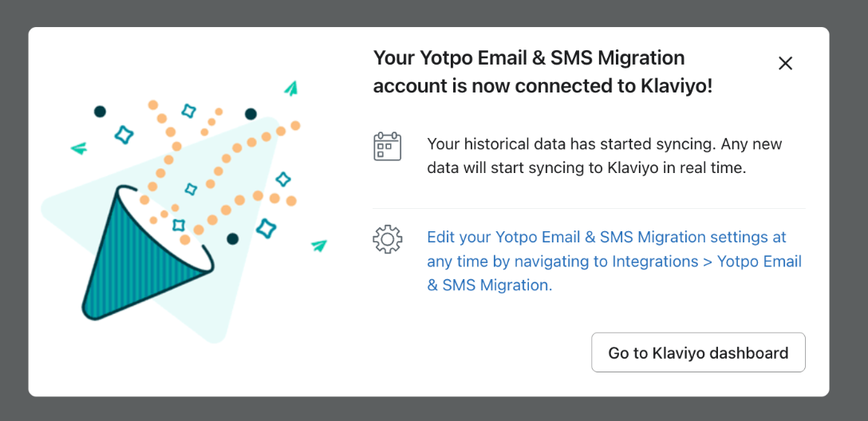This screenshot has height=421, width=868.
Task: Click the calendar icon beside historical data text
Action: pyautogui.click(x=387, y=147)
